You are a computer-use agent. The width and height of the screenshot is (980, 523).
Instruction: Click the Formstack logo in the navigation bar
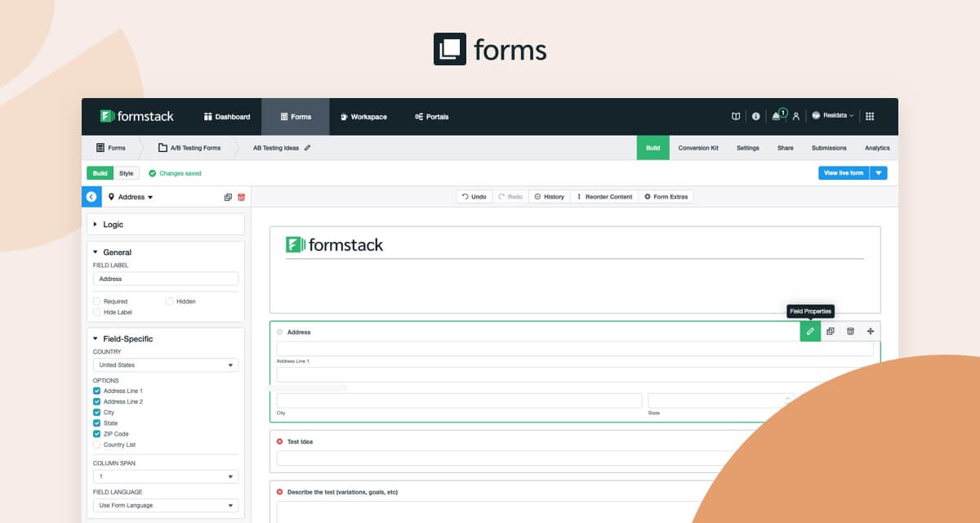134,116
